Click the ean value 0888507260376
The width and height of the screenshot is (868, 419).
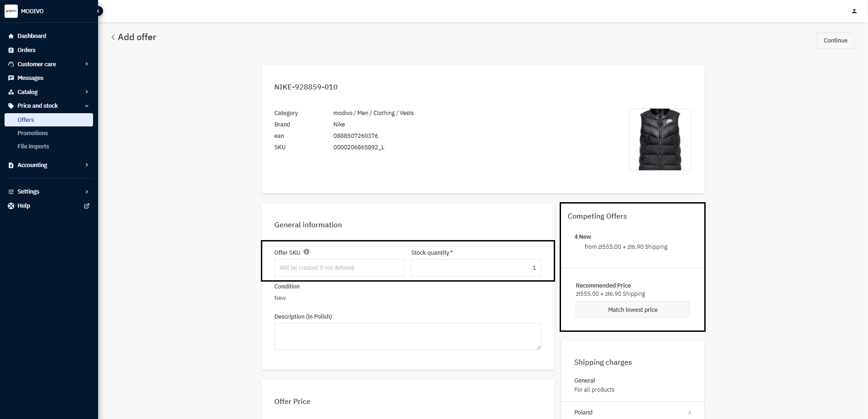click(x=356, y=136)
